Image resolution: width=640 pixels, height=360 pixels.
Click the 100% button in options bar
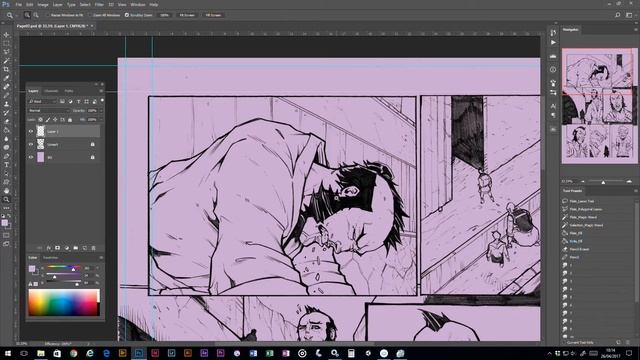tap(164, 15)
